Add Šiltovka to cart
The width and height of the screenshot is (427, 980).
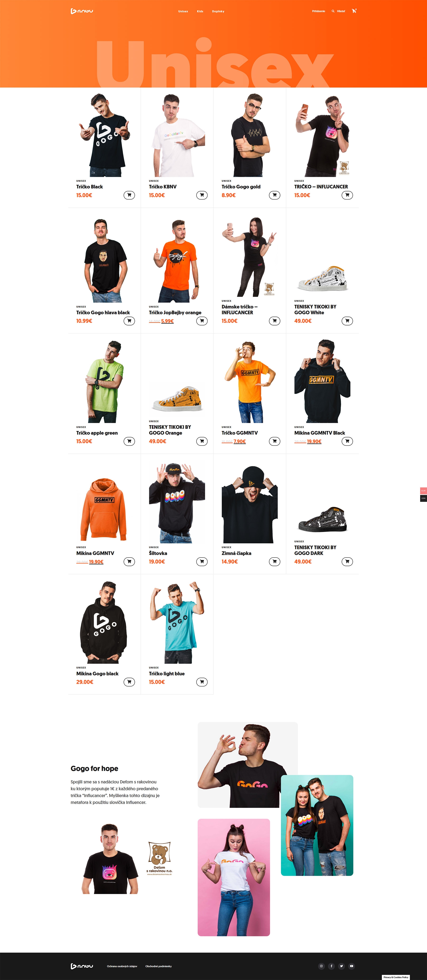[202, 562]
